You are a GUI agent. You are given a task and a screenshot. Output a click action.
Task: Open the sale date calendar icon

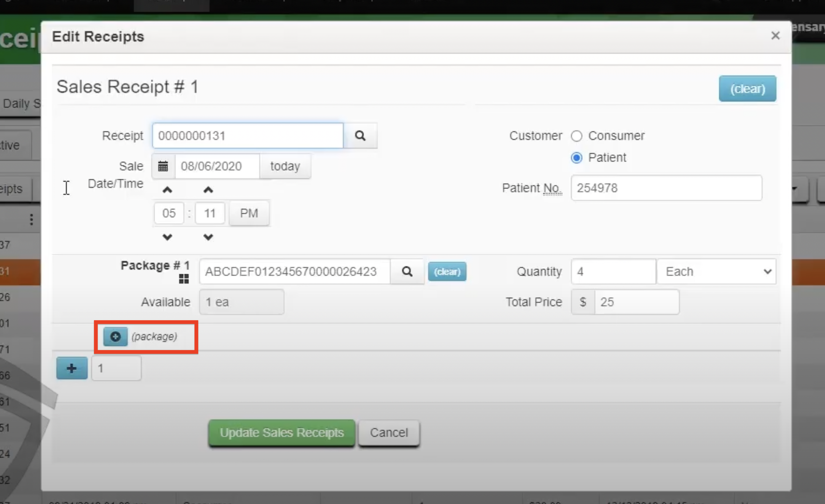163,166
